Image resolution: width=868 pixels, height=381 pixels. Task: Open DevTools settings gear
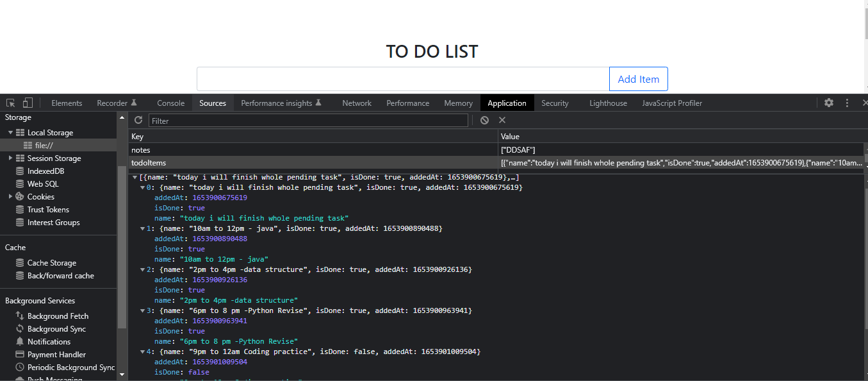point(829,103)
